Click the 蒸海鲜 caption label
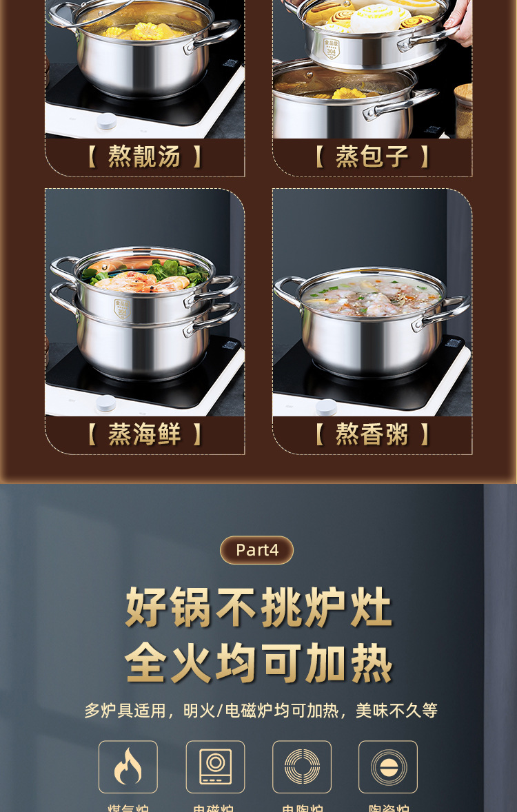The height and width of the screenshot is (812, 517). [145, 434]
